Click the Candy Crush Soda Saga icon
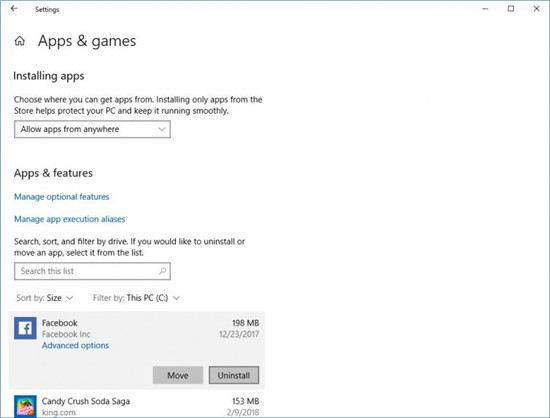 tap(25, 406)
